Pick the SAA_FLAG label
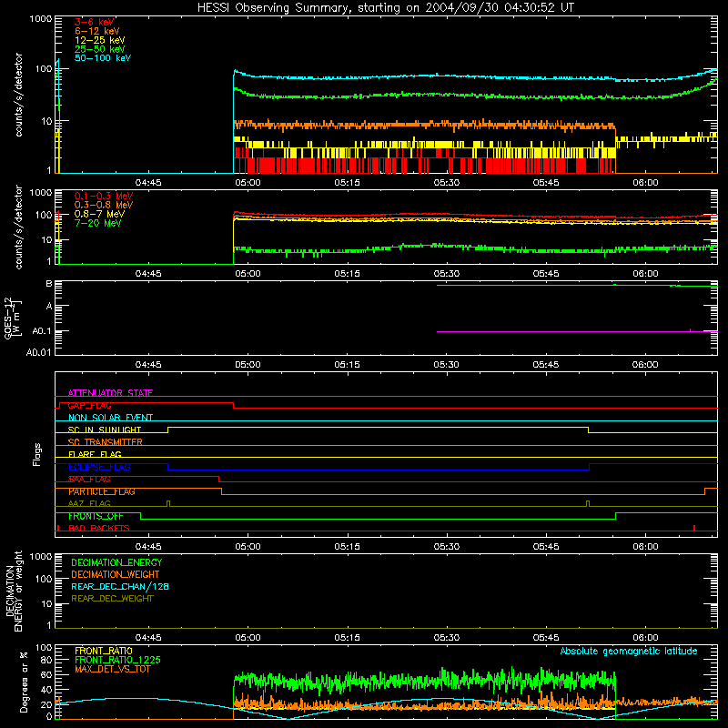 click(89, 480)
